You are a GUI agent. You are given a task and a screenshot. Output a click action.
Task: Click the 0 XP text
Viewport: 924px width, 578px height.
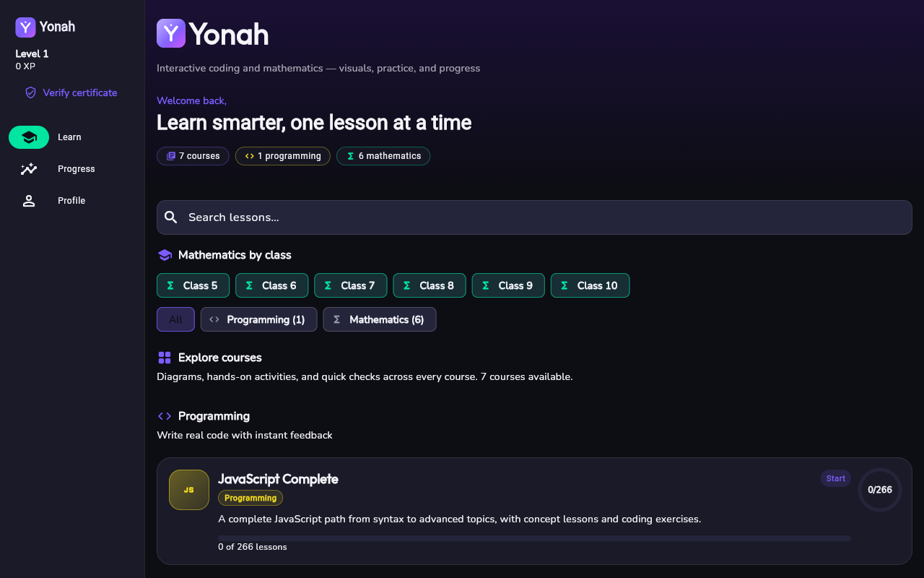(25, 66)
